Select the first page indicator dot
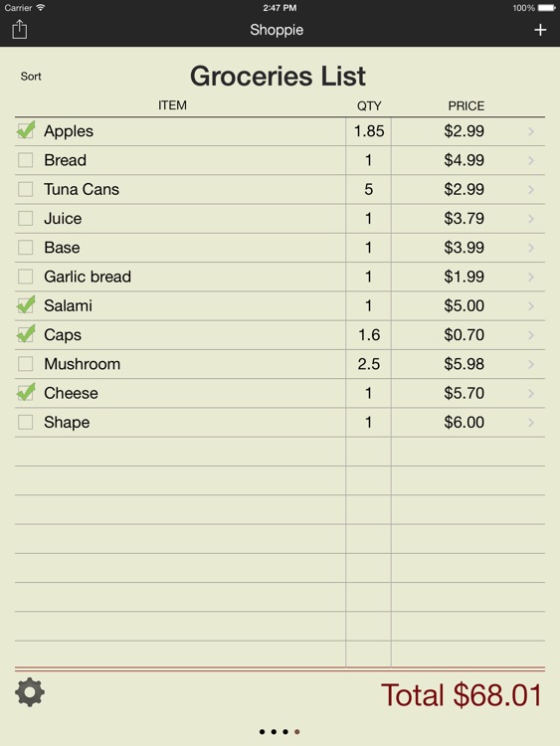 click(263, 732)
